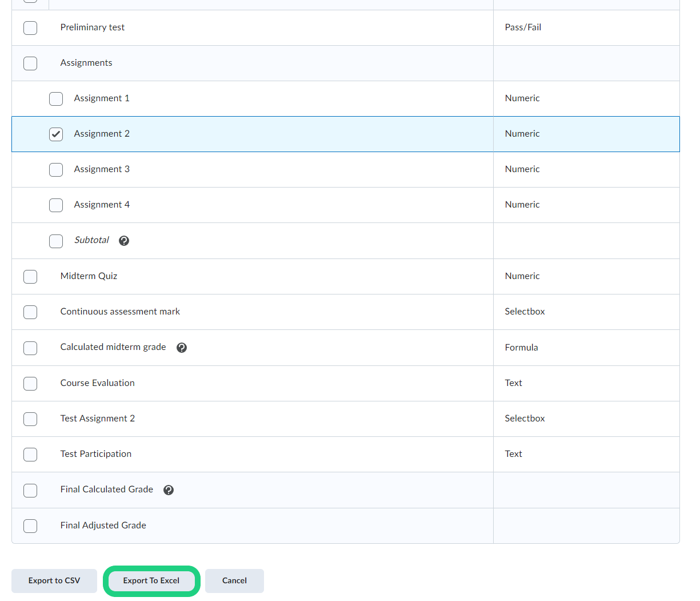The height and width of the screenshot is (601, 700).
Task: Uncheck the Assignment 2 checkbox
Action: click(x=56, y=134)
